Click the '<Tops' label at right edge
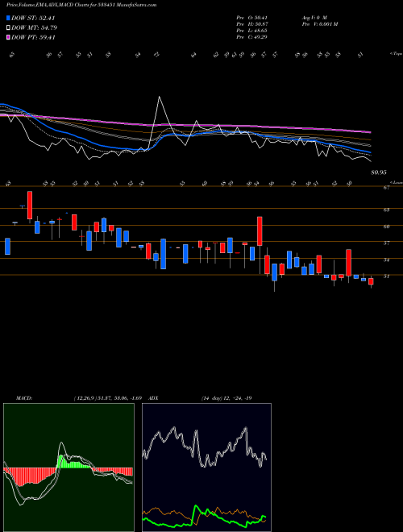 tap(396, 54)
